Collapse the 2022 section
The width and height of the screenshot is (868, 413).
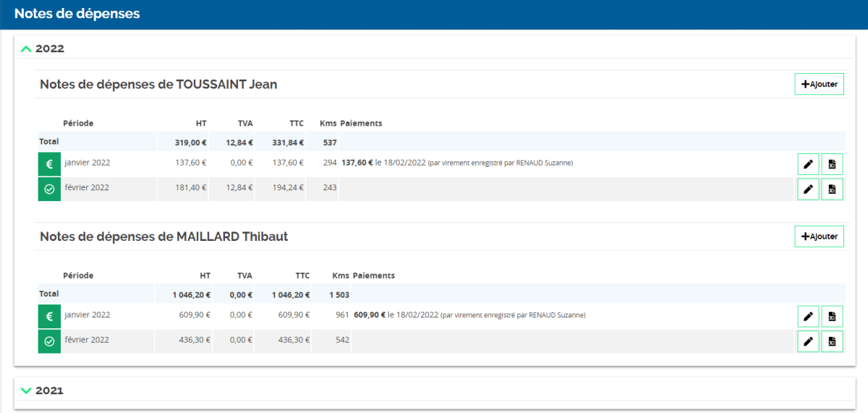point(27,48)
